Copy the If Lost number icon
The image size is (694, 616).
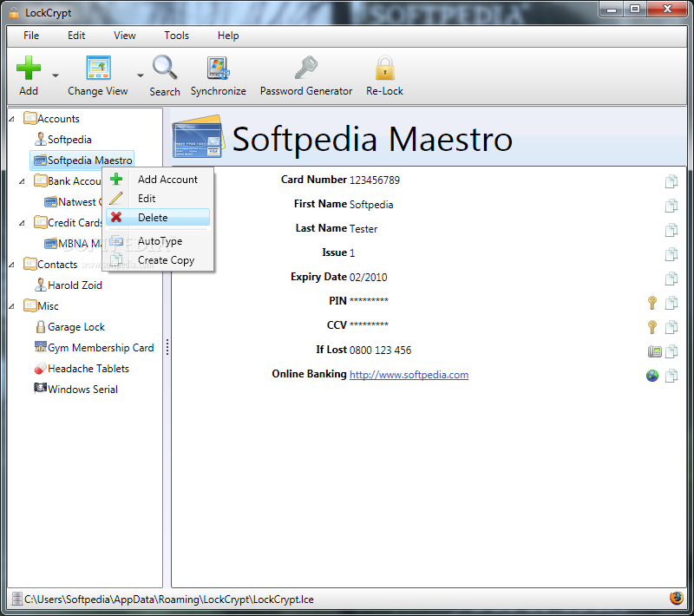pyautogui.click(x=671, y=351)
